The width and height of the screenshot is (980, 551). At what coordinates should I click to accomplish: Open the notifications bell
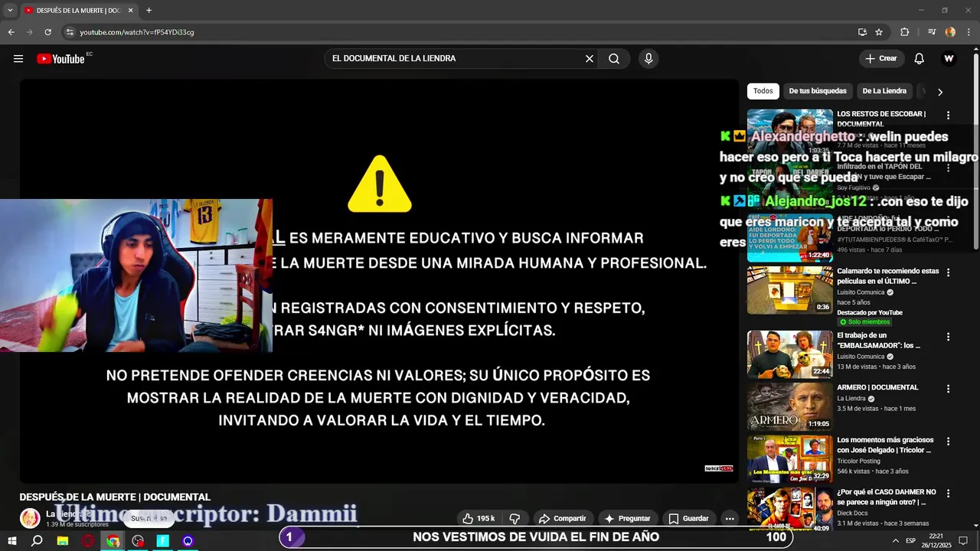pyautogui.click(x=920, y=59)
